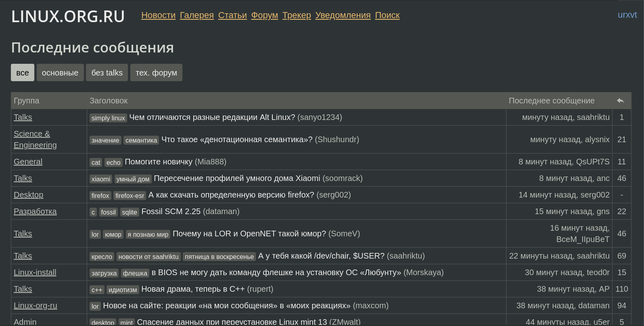
Task: Open the General group link
Action: (28, 162)
